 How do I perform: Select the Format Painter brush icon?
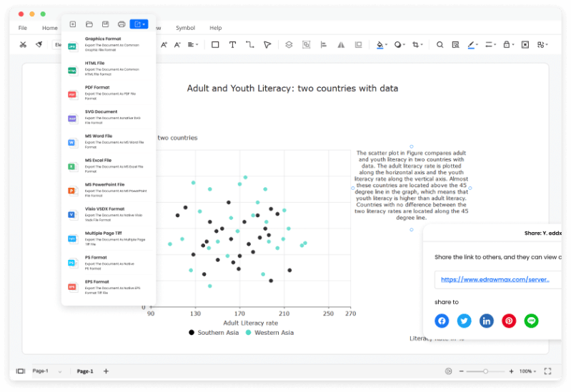[39, 44]
